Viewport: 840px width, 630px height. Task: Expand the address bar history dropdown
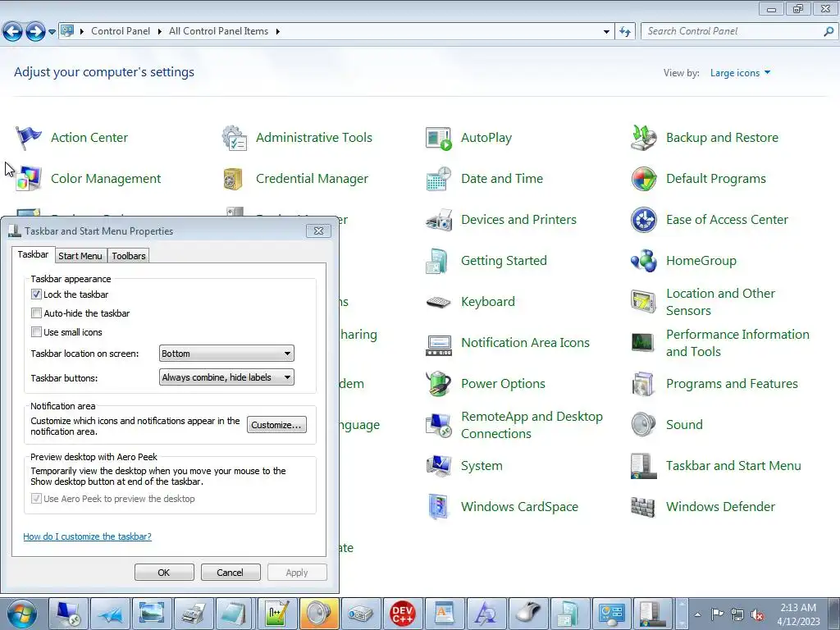(x=606, y=32)
